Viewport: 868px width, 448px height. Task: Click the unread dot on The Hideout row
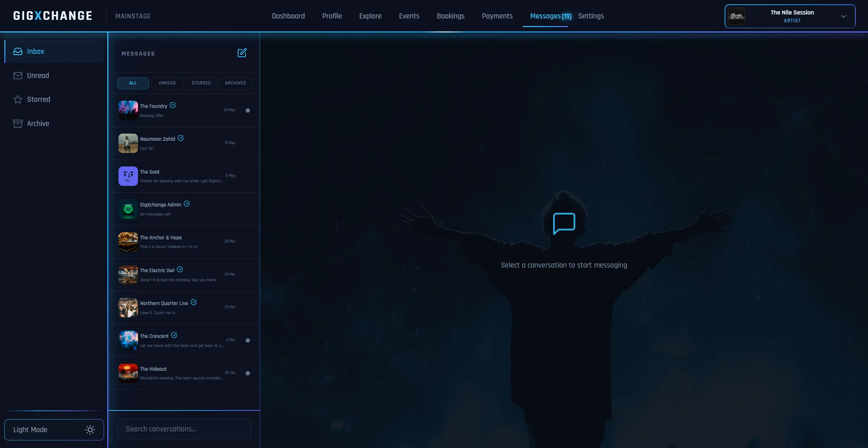click(248, 373)
